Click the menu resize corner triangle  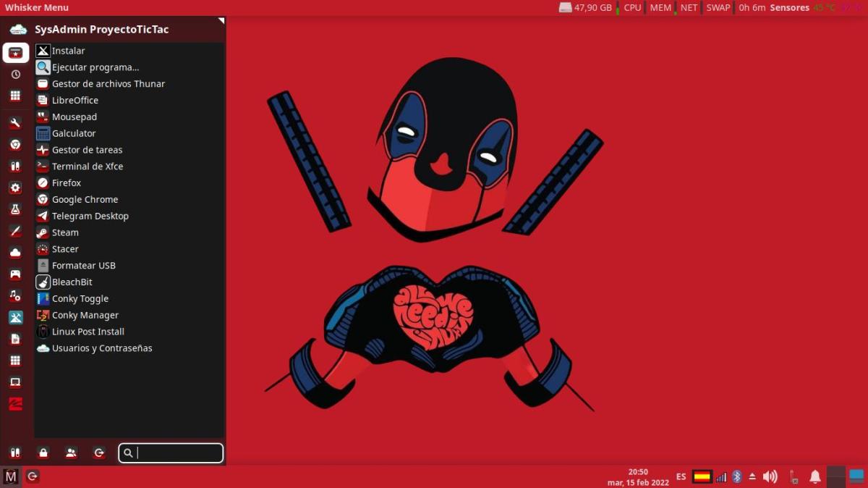(221, 21)
